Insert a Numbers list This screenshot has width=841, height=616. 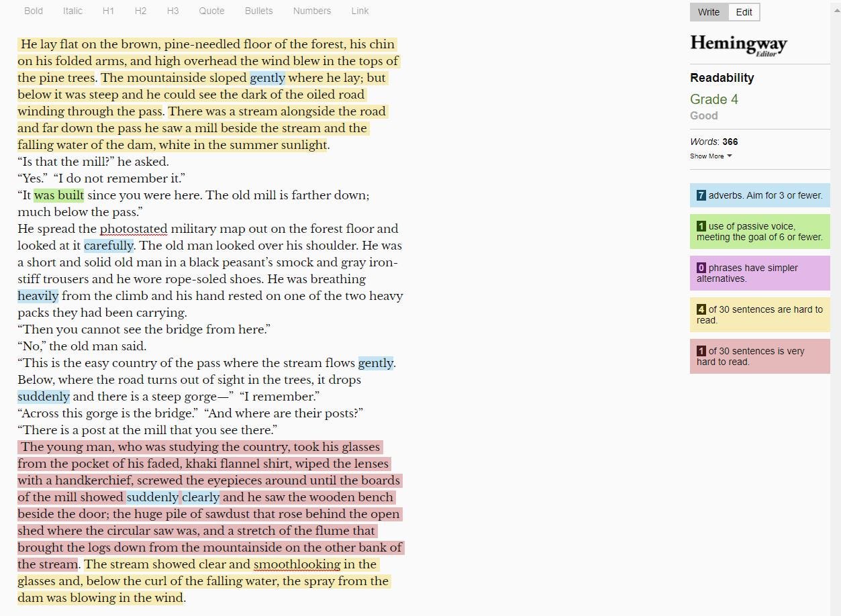(311, 11)
